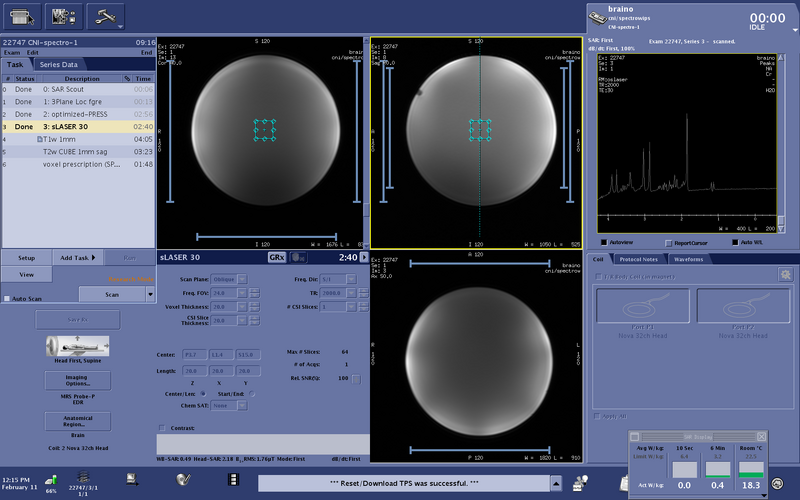Click the cube icon beside GRx
The image size is (800, 500).
[298, 258]
